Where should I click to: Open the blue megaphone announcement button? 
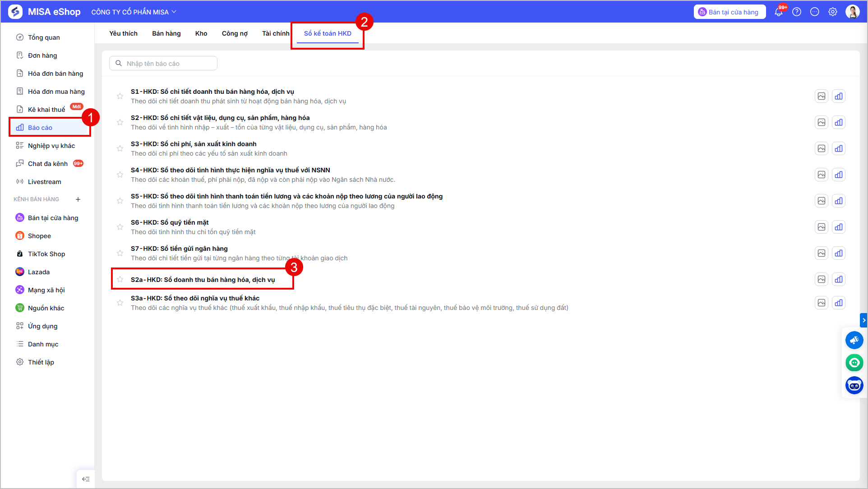pos(854,340)
